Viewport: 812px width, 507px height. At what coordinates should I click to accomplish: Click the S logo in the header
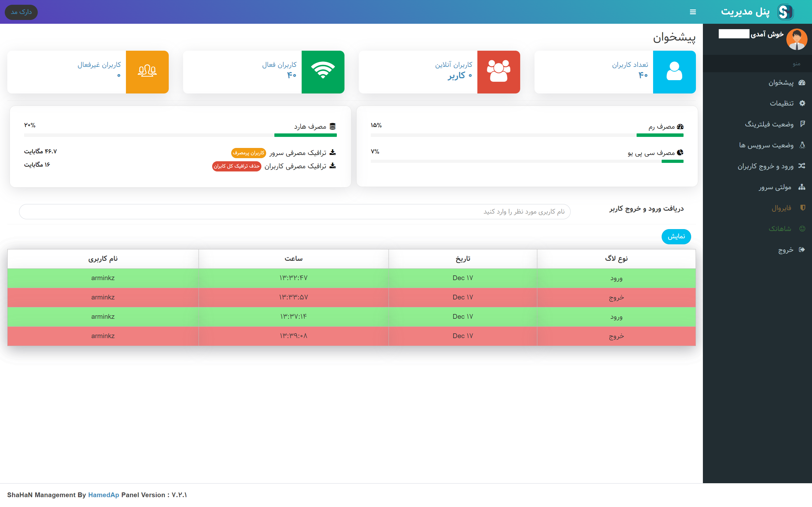(785, 12)
